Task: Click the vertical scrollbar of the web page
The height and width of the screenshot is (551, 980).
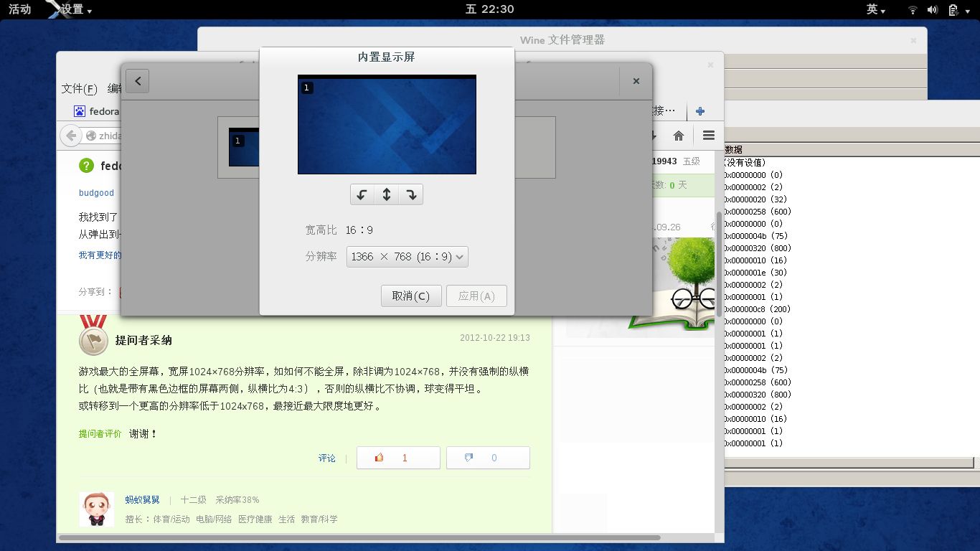Action: coord(720,265)
